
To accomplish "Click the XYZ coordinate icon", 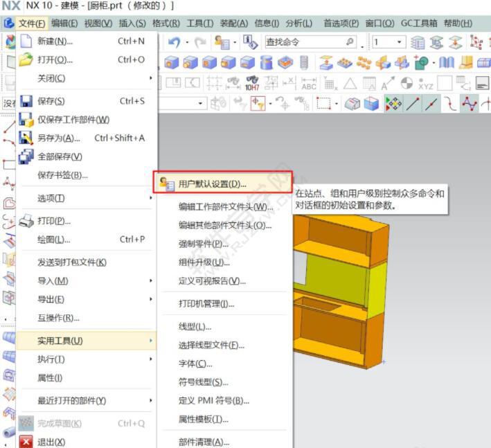I will 425,84.
